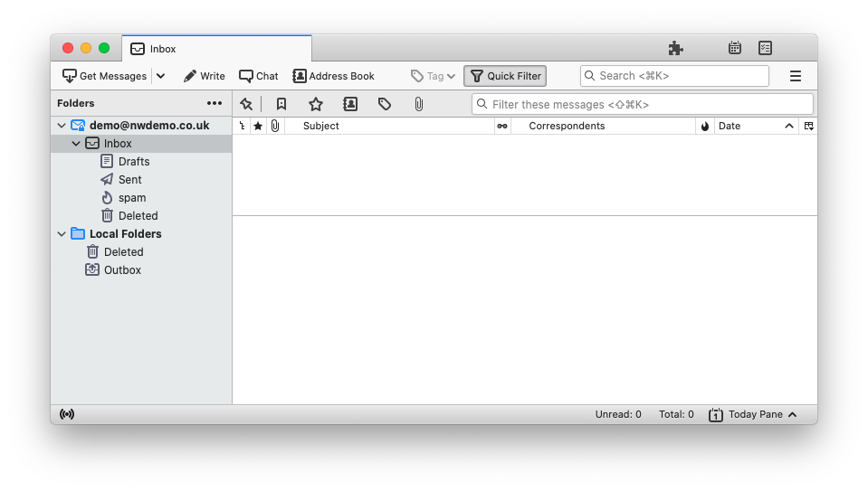Select the Sent folder
This screenshot has height=491, width=868.
tap(141, 180)
